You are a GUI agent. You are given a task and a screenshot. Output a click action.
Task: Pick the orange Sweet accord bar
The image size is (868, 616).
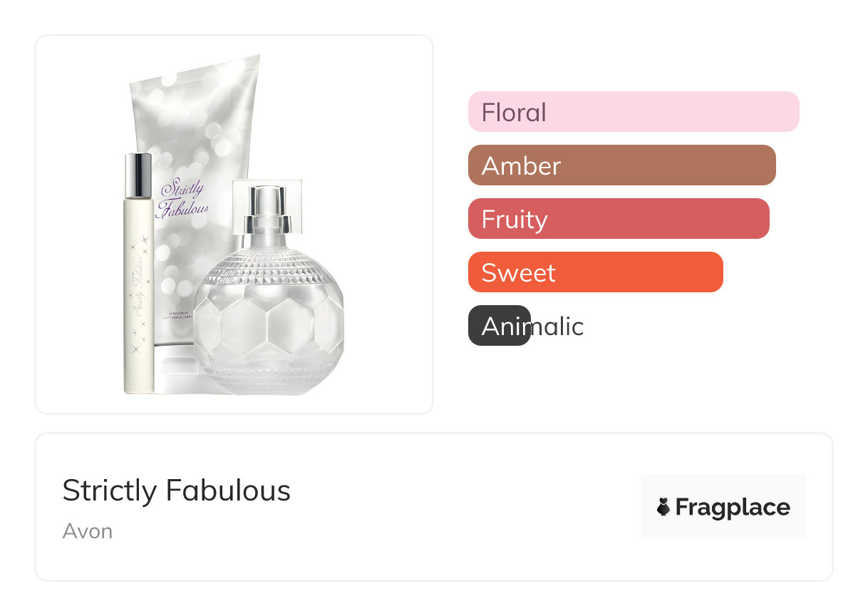coord(595,272)
